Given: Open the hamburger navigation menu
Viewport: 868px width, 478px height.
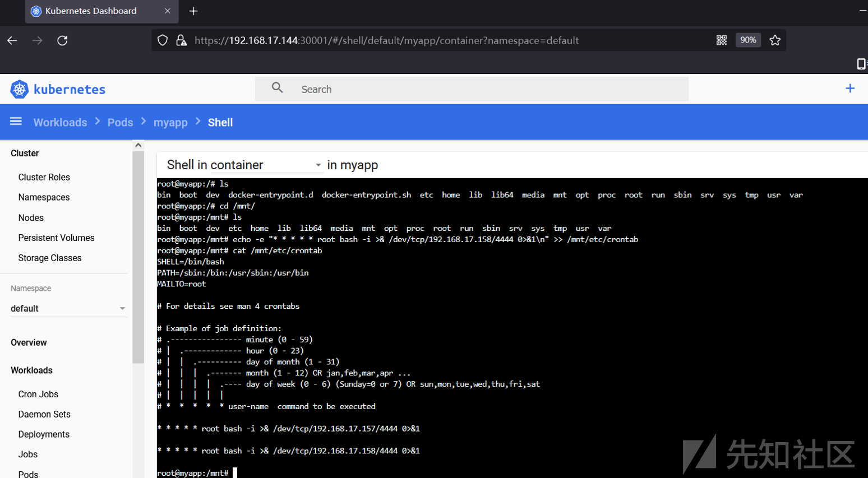Looking at the screenshot, I should 16,122.
